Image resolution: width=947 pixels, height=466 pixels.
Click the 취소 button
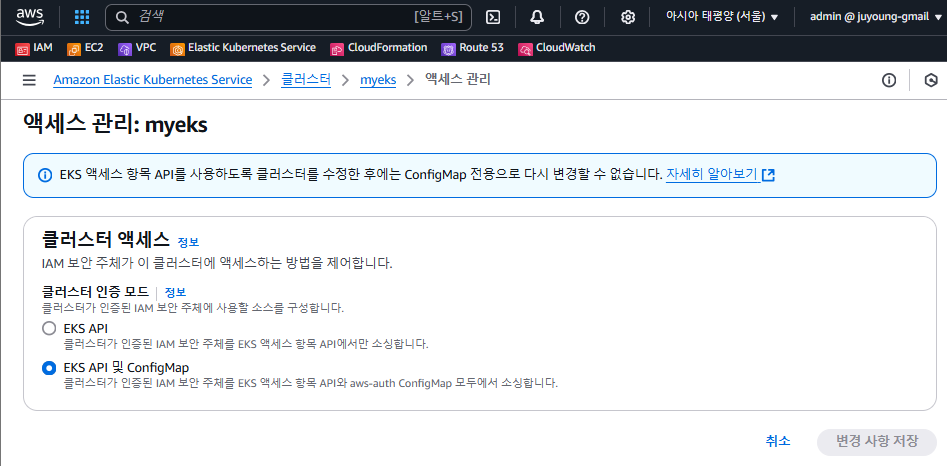tap(778, 441)
